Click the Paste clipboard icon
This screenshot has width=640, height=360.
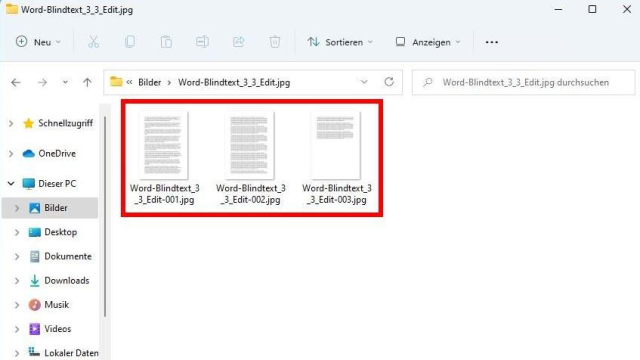coord(166,42)
